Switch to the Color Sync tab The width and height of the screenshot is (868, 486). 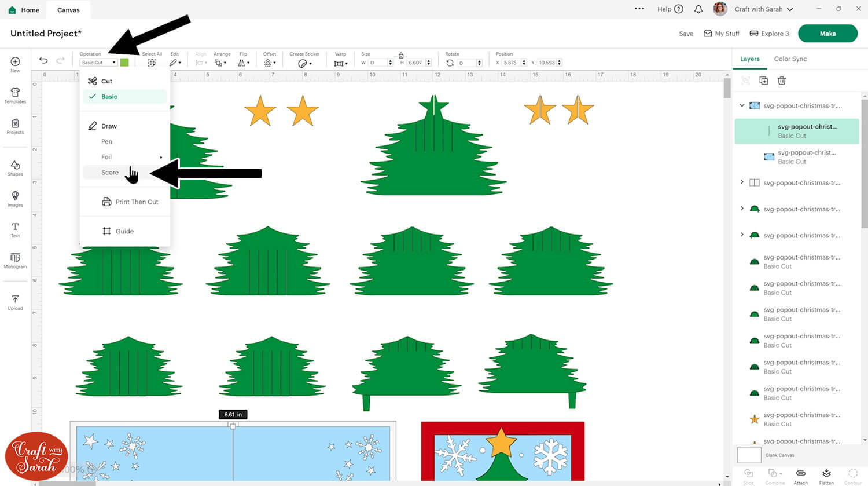[790, 59]
